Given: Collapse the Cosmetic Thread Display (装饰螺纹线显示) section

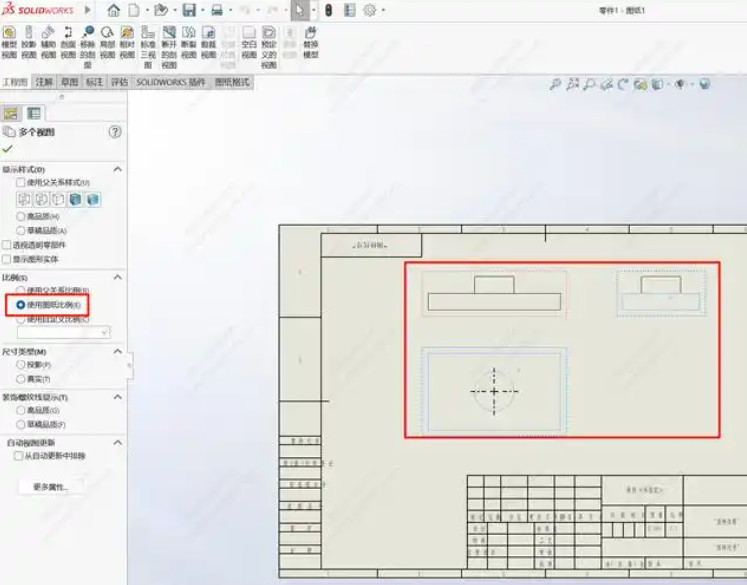Looking at the screenshot, I should (x=118, y=397).
